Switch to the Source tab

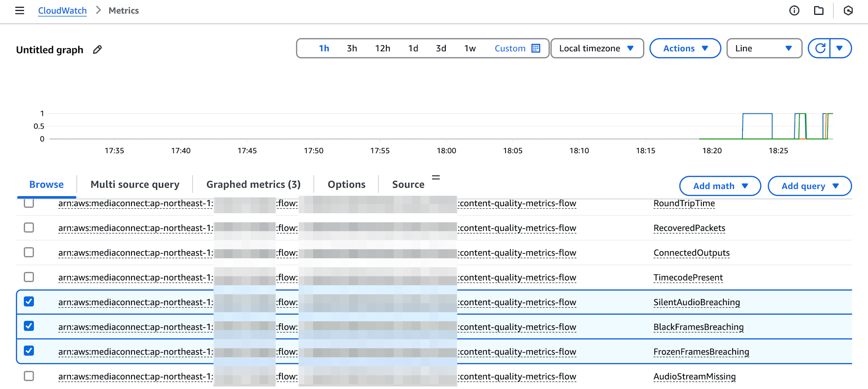tap(408, 184)
